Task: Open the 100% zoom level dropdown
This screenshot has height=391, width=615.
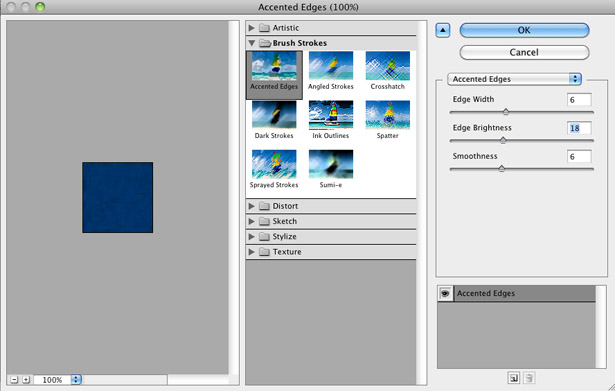Action: pyautogui.click(x=76, y=380)
